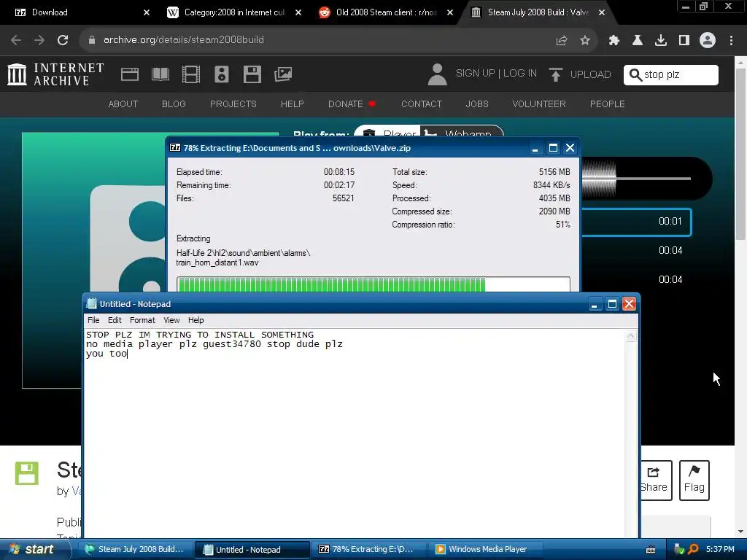Click the address bar URL
Screen dimensions: 747x560
tap(183, 39)
